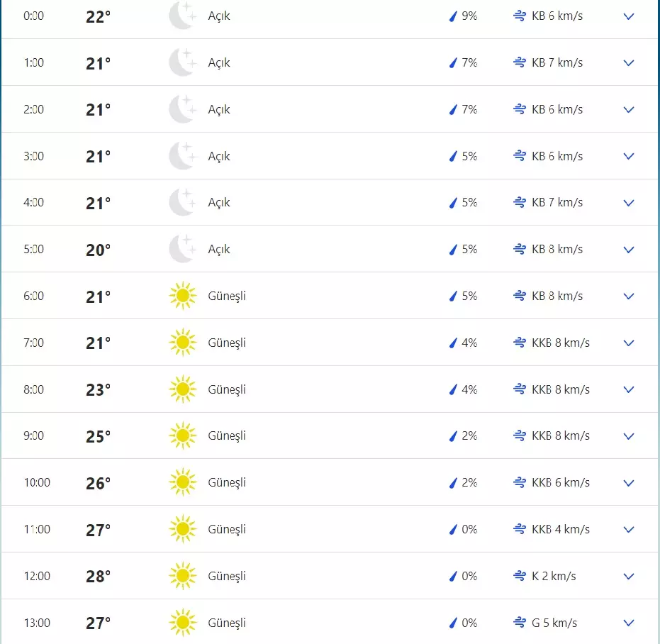The image size is (660, 644).
Task: Click the wind icon beside K 2 km/s
Action: point(519,576)
